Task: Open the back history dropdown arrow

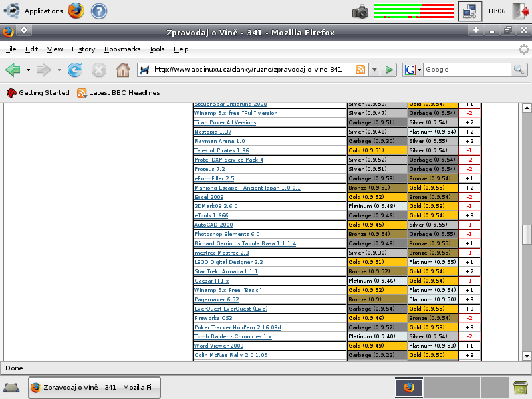Action: click(28, 70)
